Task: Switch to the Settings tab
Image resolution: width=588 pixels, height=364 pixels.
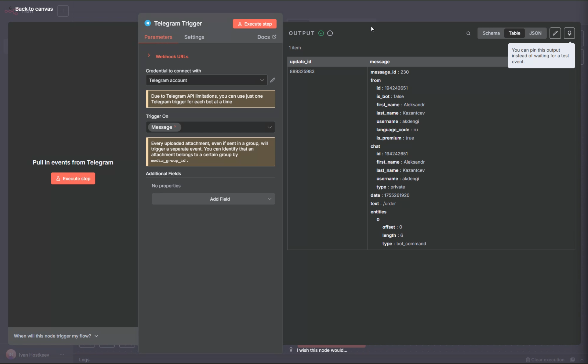Action: (x=194, y=37)
